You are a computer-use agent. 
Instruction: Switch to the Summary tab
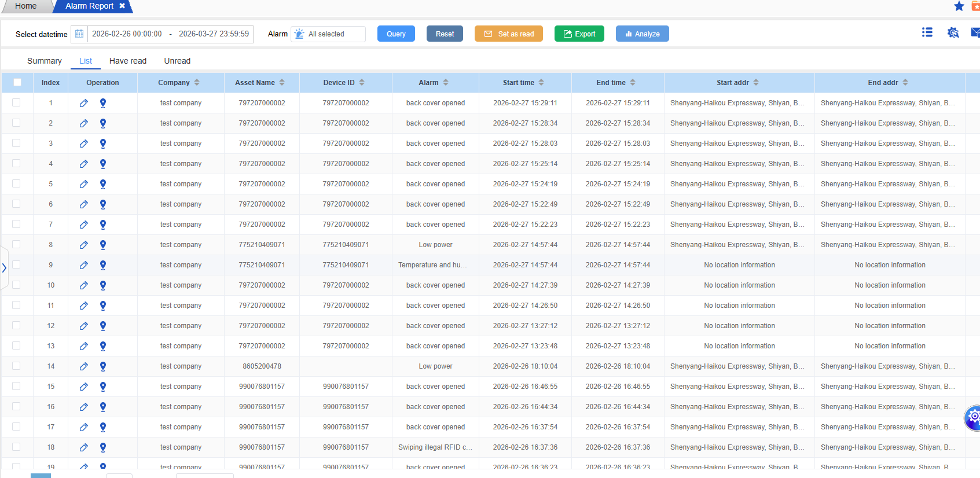tap(44, 61)
